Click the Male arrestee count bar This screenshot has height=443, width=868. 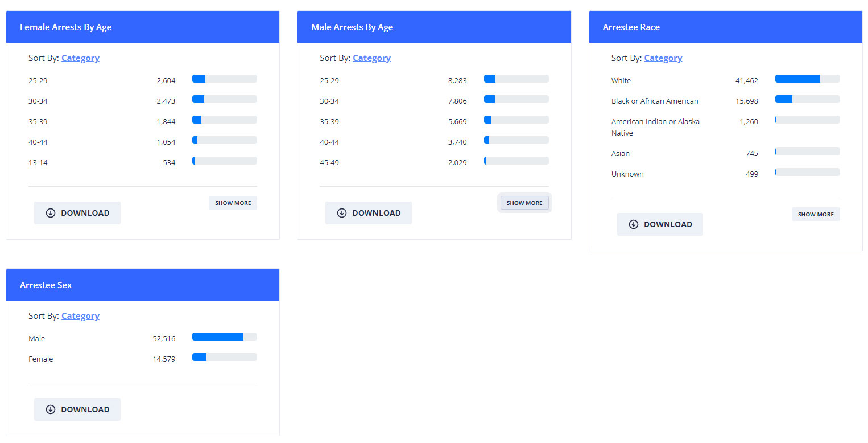tap(224, 337)
